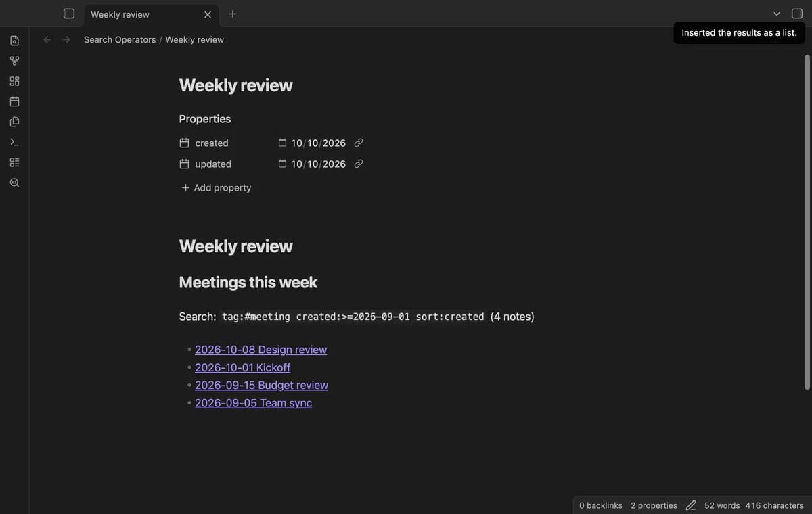Click the updated property name
The height and width of the screenshot is (514, 812).
213,164
